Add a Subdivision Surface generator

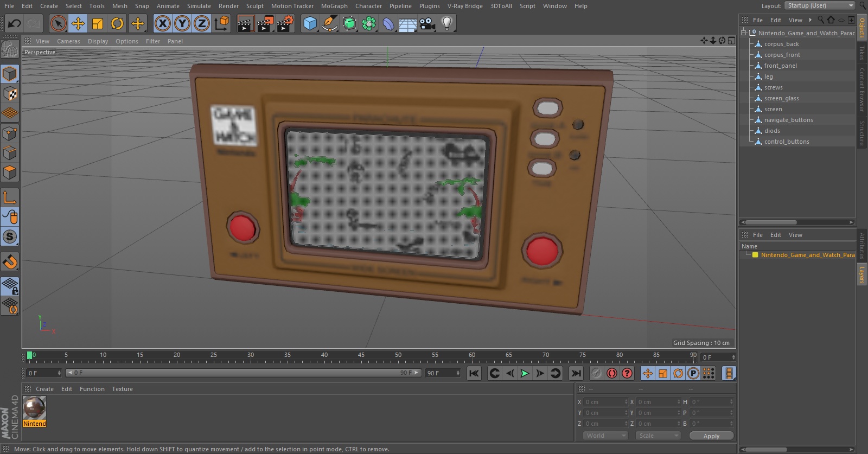point(349,23)
